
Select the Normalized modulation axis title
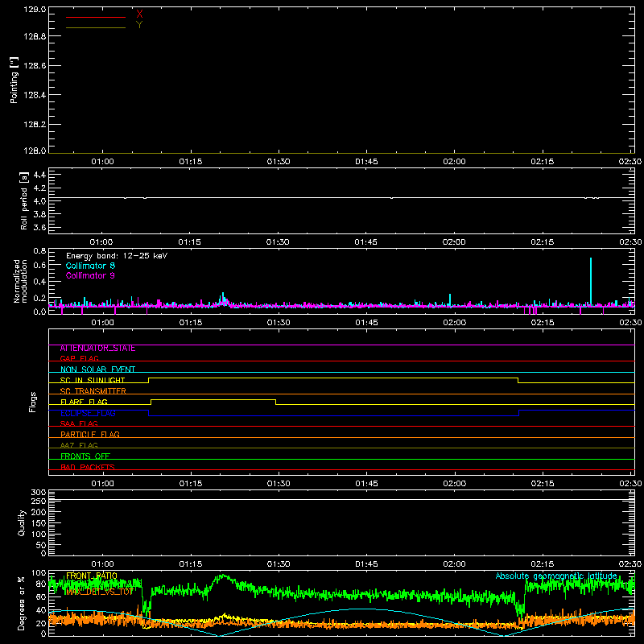click(19, 281)
